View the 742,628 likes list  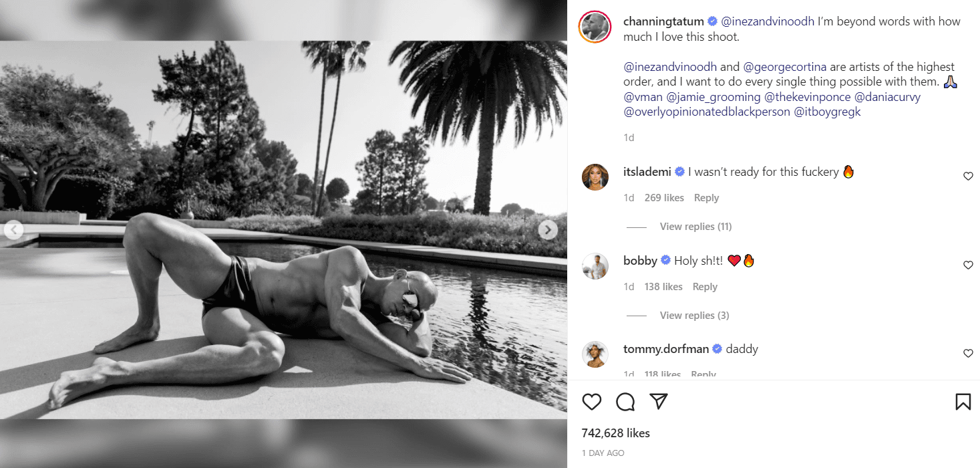pos(615,433)
